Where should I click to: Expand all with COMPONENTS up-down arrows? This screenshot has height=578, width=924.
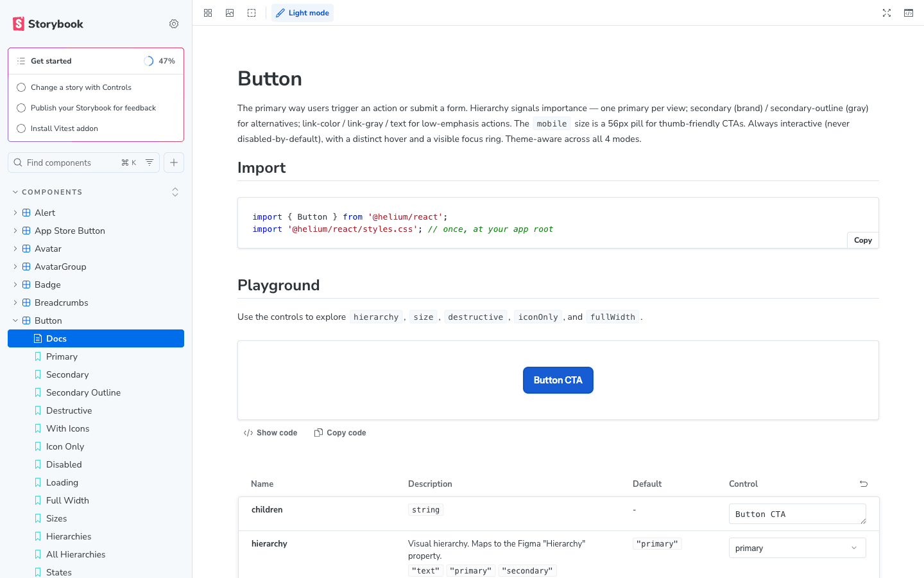[175, 192]
